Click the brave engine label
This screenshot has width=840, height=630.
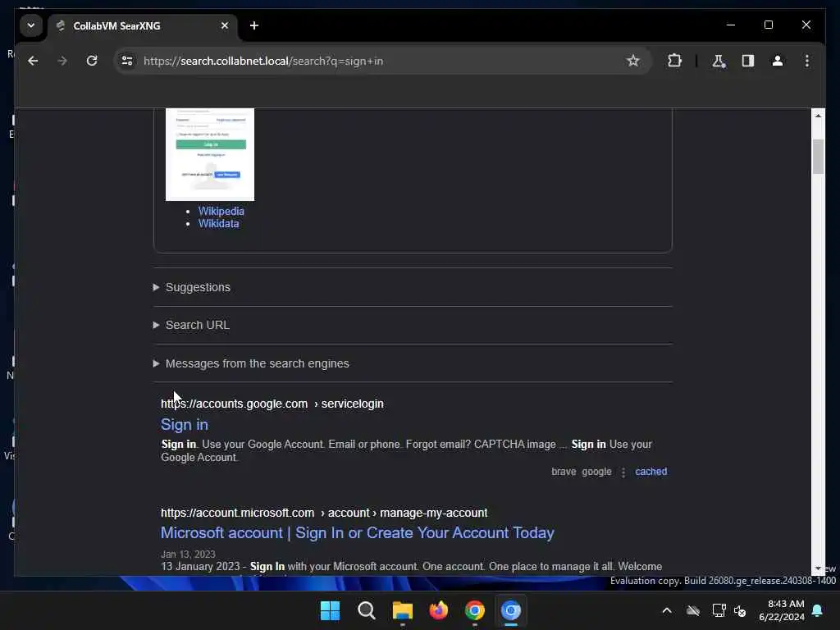[564, 472]
